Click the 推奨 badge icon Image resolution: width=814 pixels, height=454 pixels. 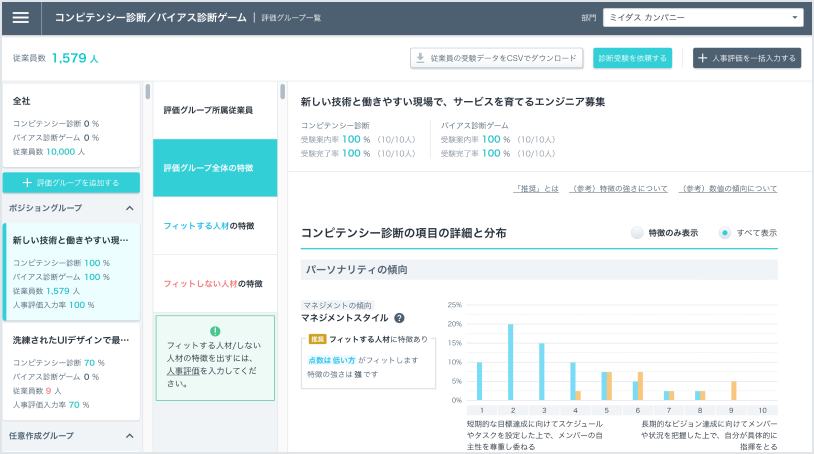tap(317, 340)
